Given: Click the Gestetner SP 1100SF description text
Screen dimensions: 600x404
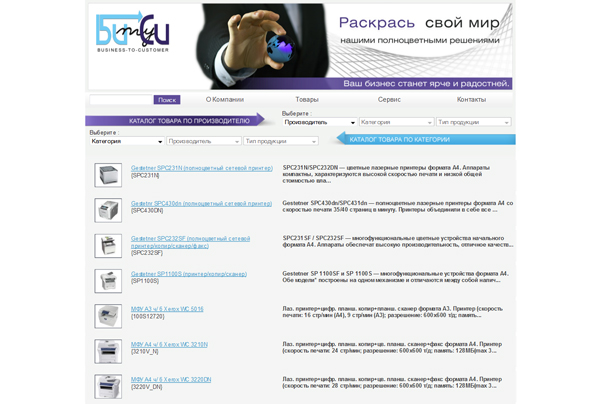Looking at the screenshot, I should click(396, 277).
